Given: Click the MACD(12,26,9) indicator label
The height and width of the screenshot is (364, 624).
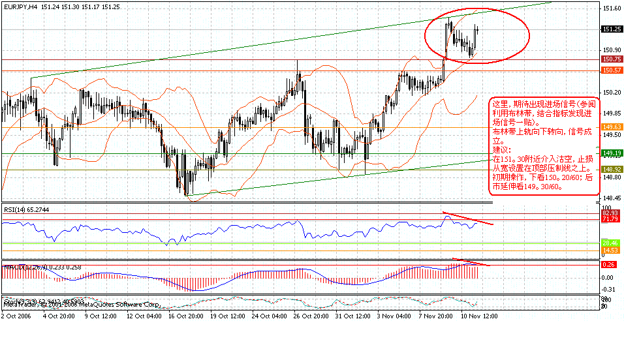Looking at the screenshot, I should tap(42, 267).
